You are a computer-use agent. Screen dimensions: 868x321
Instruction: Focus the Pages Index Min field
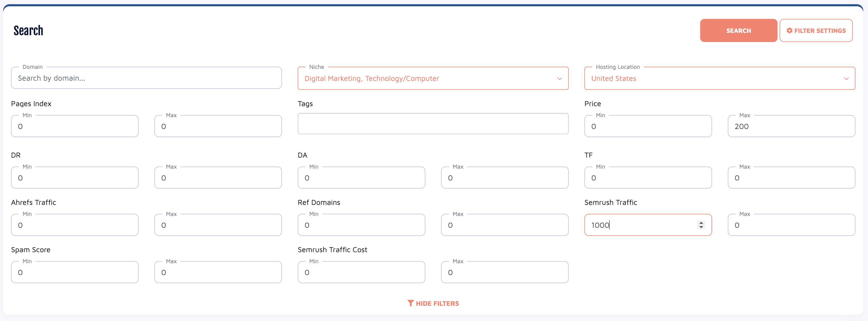tap(74, 126)
